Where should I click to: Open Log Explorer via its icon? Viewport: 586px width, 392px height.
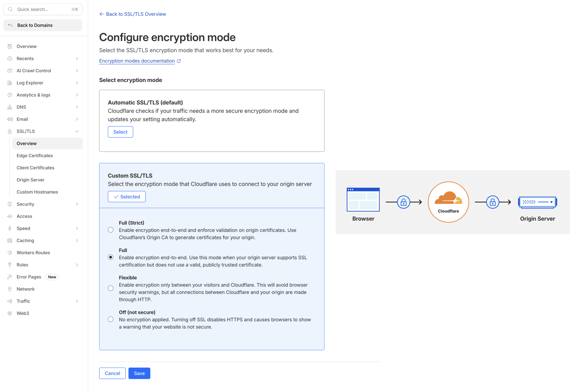(10, 83)
